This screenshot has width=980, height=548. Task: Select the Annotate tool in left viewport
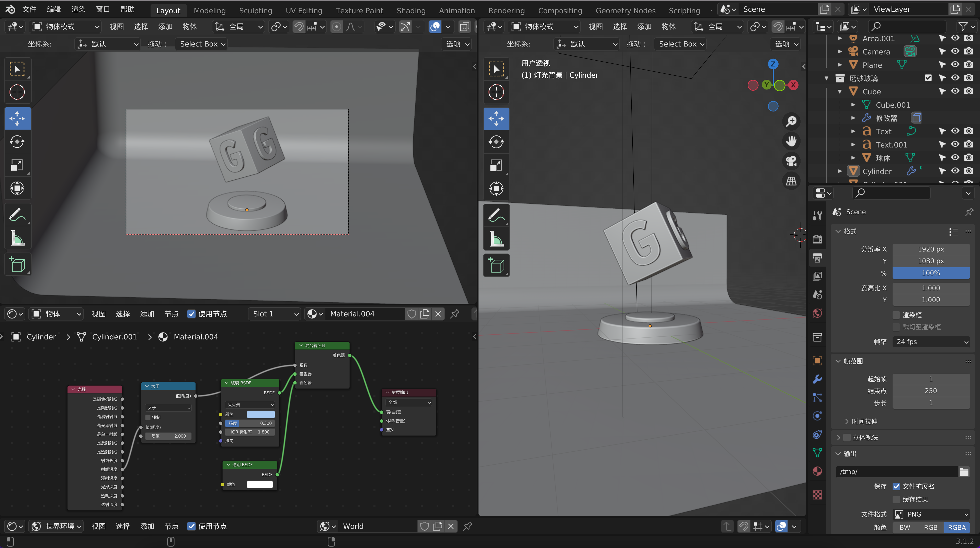point(17,215)
